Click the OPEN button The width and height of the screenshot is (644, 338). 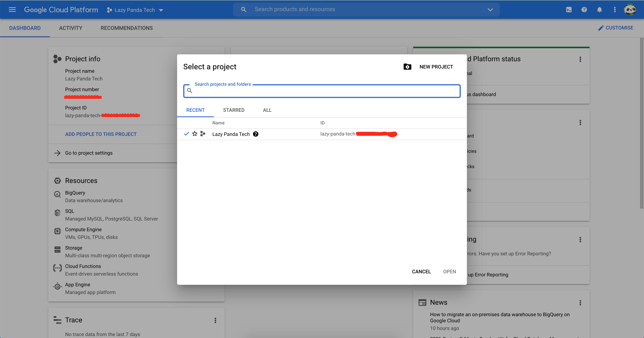click(x=449, y=272)
